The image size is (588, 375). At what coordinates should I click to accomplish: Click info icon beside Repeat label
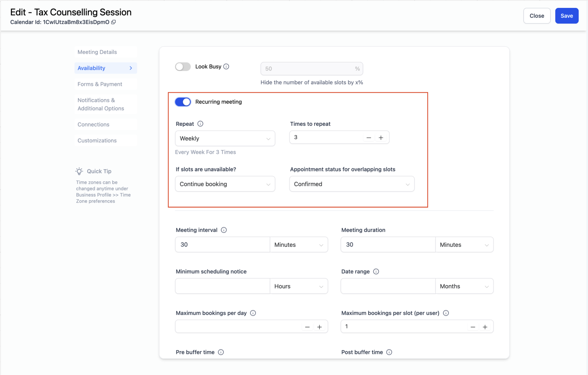(200, 124)
